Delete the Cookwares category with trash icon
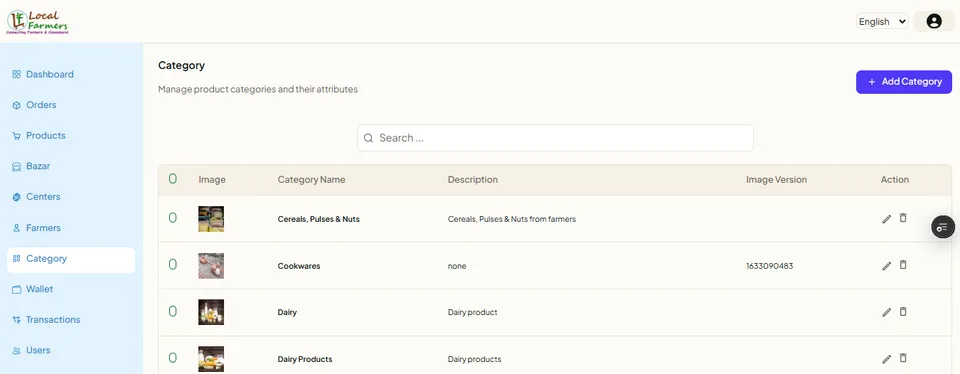Screen dimensions: 960x374 pyautogui.click(x=903, y=265)
